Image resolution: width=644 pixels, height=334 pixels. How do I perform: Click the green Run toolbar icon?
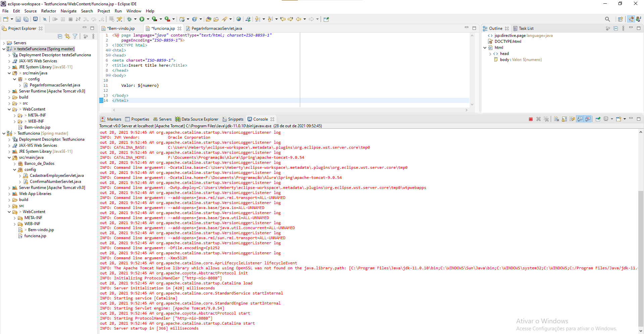tap(142, 19)
